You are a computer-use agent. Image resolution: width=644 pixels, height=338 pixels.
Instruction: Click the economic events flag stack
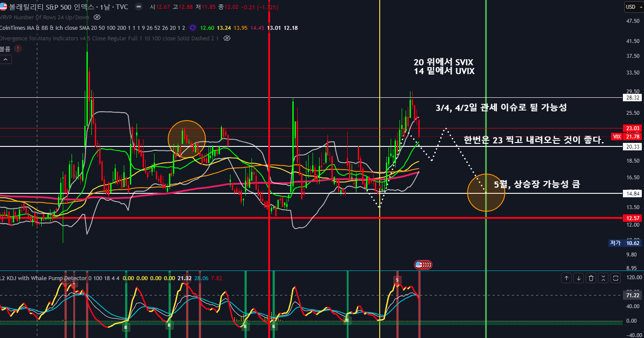point(423,264)
